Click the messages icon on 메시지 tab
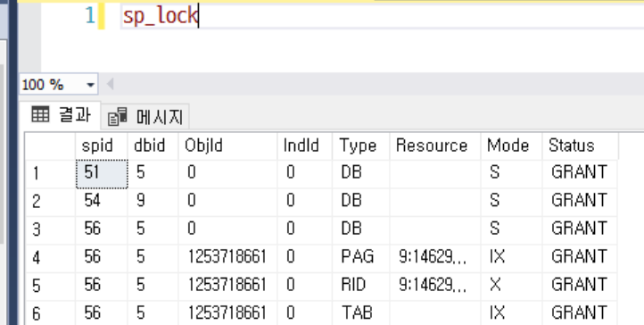 118,117
